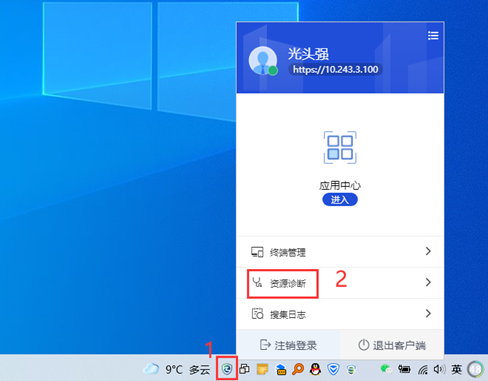The image size is (488, 381).
Task: Click the 注销登录 logout button
Action: pos(288,345)
